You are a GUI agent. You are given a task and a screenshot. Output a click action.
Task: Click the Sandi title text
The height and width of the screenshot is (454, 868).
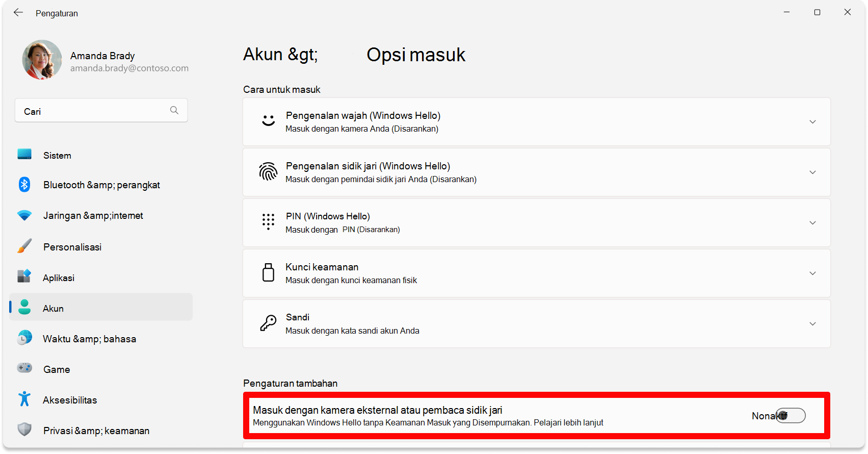[298, 317]
